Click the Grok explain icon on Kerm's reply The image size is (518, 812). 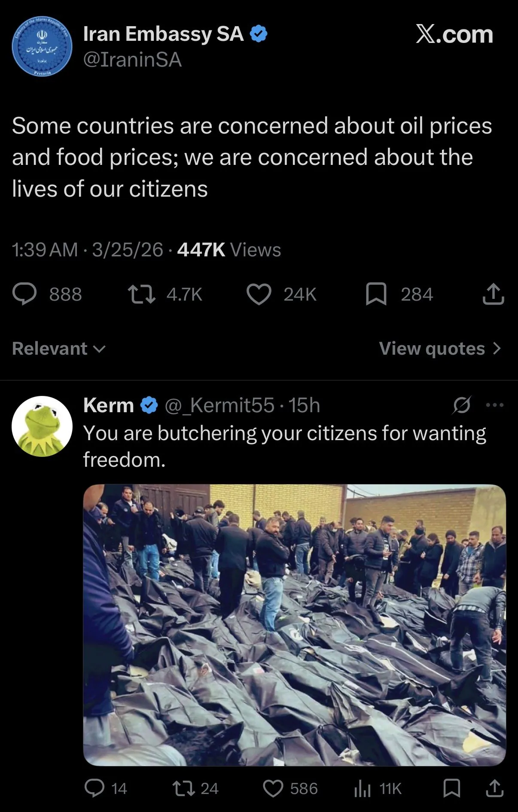(462, 405)
